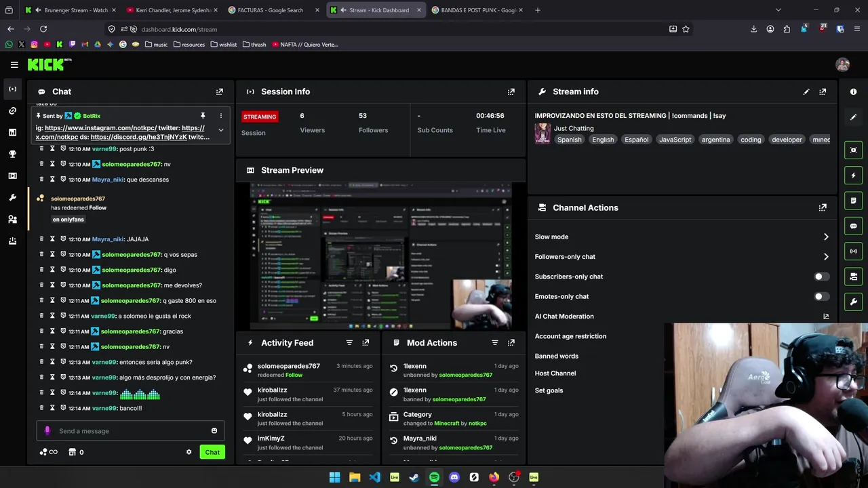Open the resources bookmarks folder
The width and height of the screenshot is (868, 488).
click(189, 45)
